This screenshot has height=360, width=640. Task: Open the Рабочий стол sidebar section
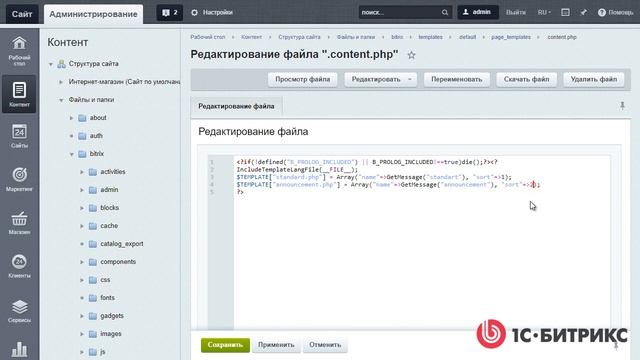pyautogui.click(x=19, y=51)
